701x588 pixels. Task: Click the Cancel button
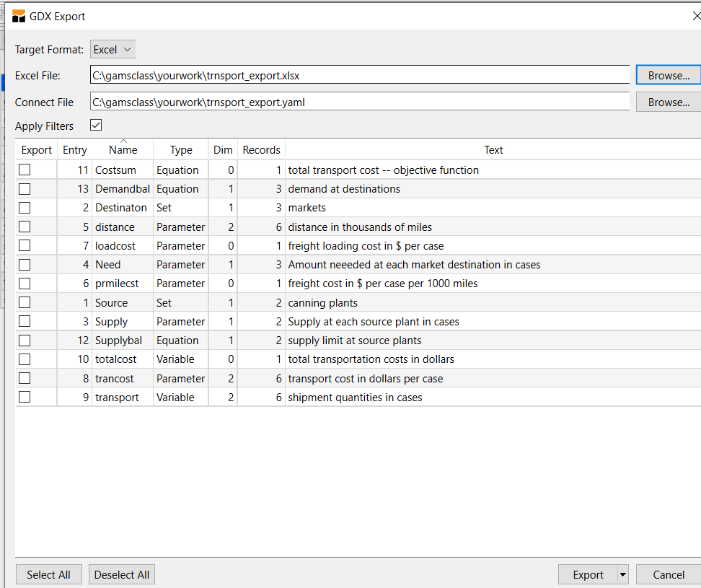click(x=668, y=575)
